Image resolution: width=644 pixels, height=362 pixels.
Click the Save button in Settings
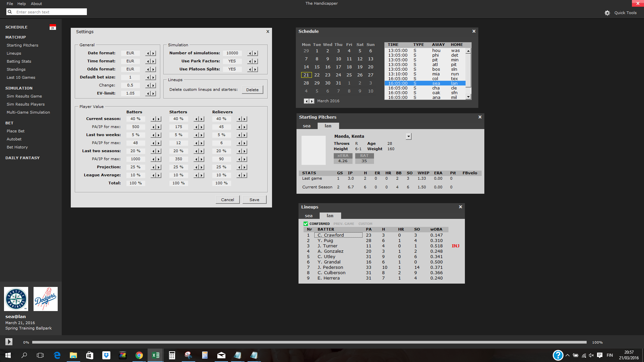[254, 200]
